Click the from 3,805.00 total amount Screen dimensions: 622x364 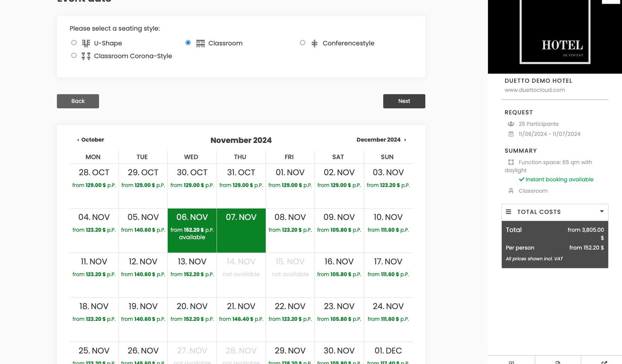(x=585, y=233)
